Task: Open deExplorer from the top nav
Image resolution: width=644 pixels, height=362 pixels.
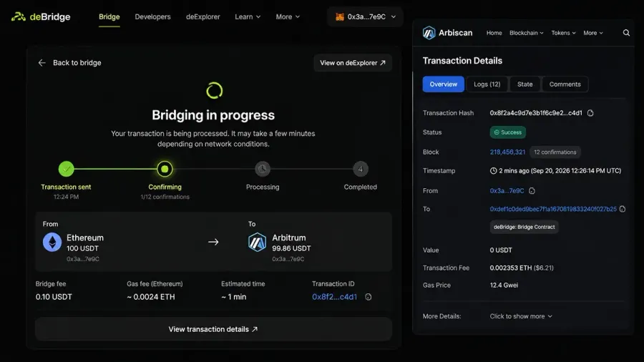Action: pyautogui.click(x=203, y=17)
